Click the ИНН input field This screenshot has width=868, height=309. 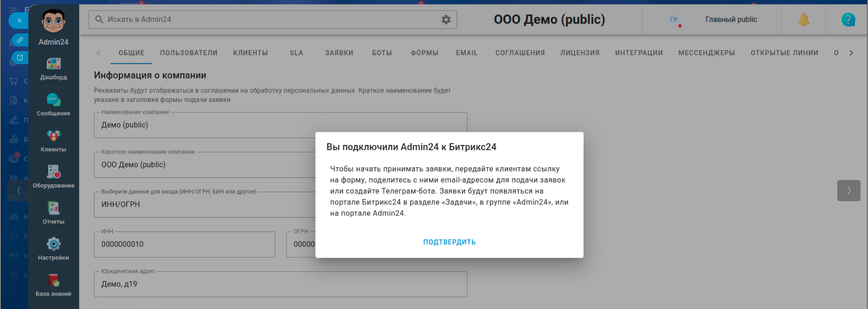pyautogui.click(x=185, y=244)
